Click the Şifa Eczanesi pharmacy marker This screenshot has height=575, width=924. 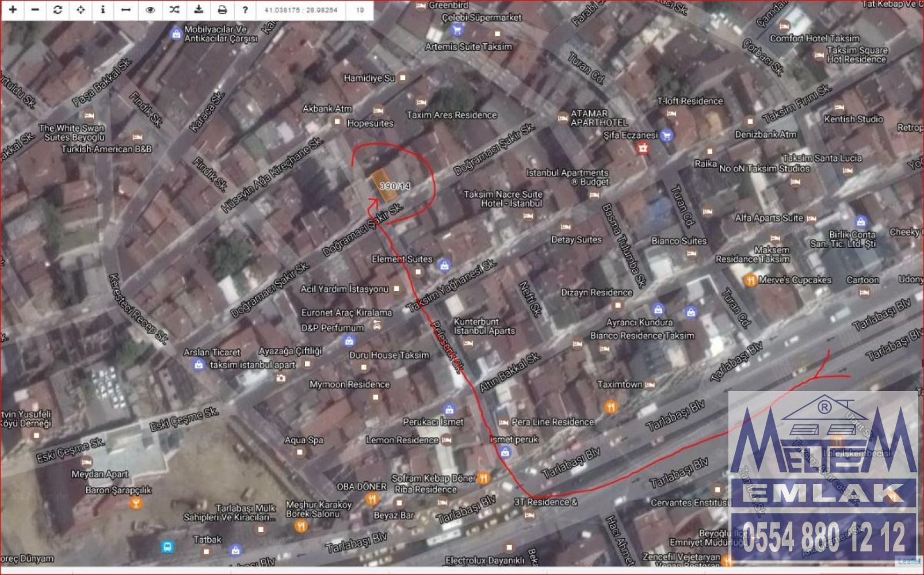pos(666,135)
